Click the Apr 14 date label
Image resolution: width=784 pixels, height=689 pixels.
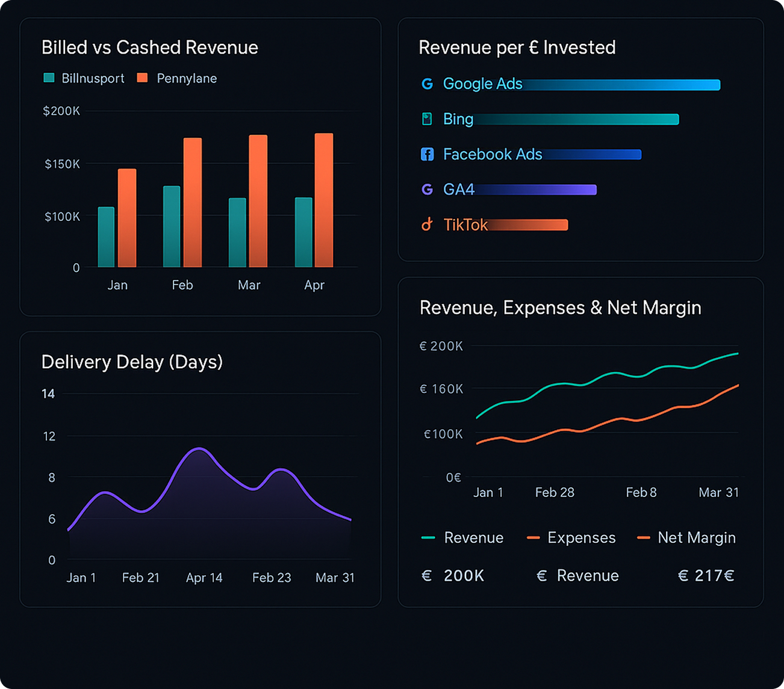[204, 578]
